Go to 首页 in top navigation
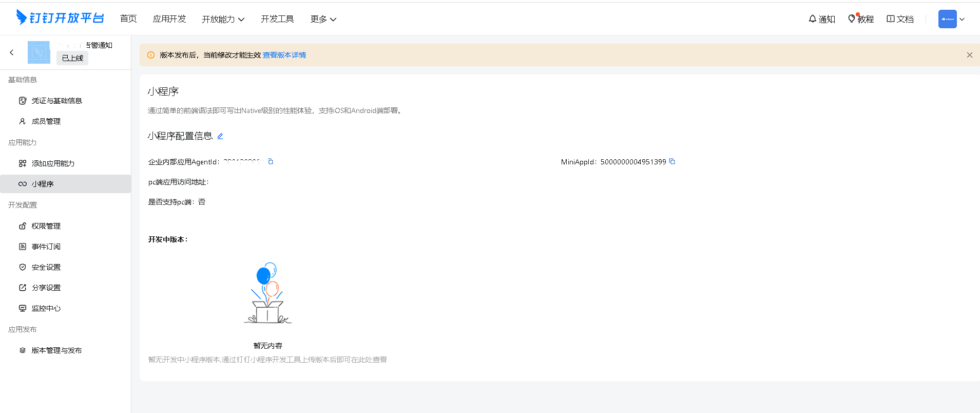The image size is (980, 413). [128, 19]
